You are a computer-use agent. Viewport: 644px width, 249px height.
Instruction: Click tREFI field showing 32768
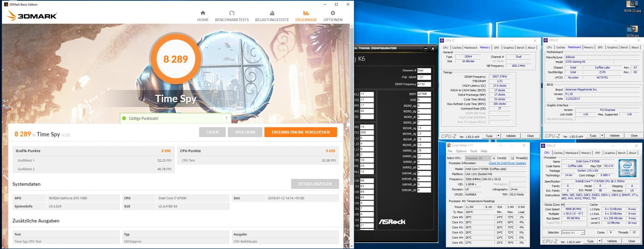click(x=424, y=94)
